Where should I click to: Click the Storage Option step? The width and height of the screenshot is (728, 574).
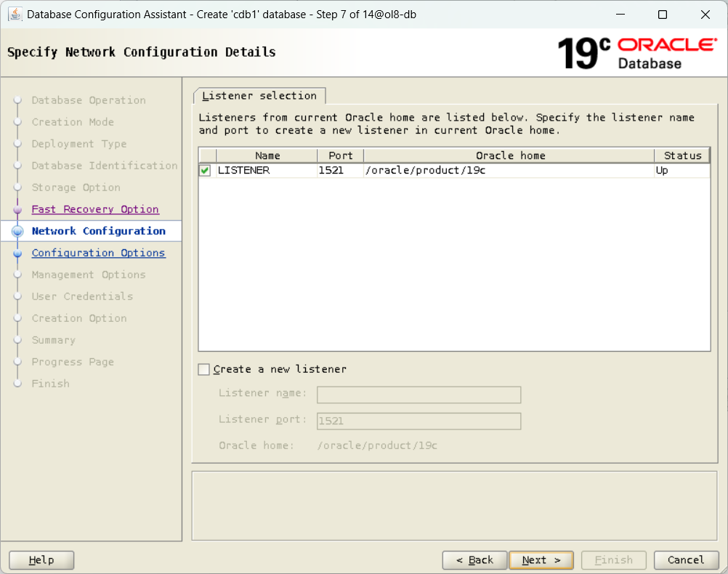[76, 187]
